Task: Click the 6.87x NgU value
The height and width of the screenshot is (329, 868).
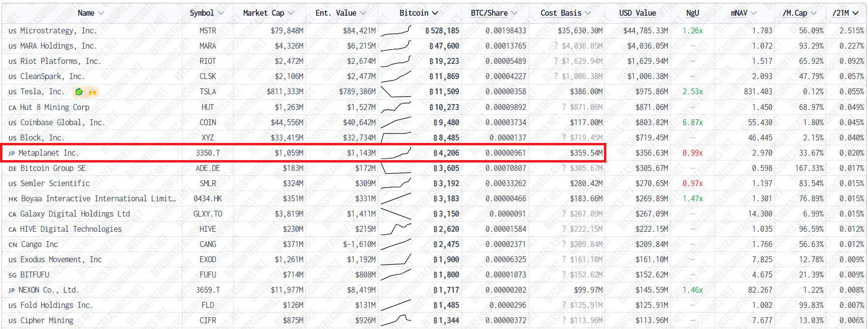Action: [692, 122]
